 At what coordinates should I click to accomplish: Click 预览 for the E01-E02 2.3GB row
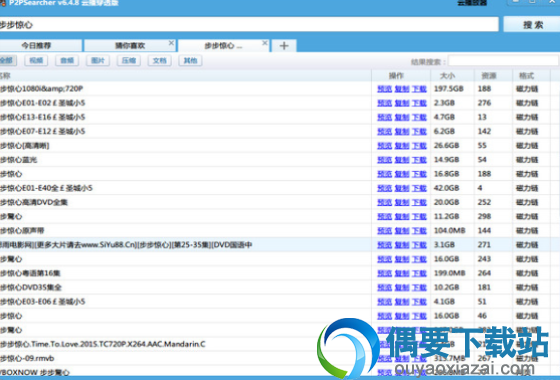(x=385, y=103)
